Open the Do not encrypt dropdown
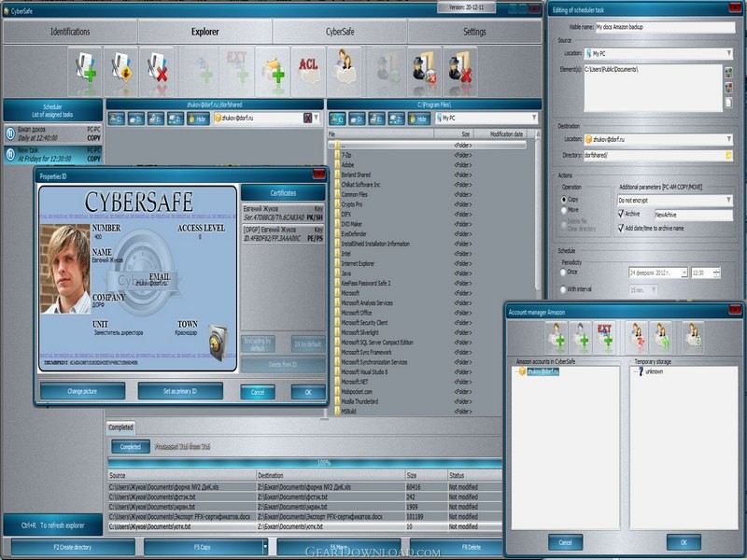The image size is (747, 560). click(x=729, y=200)
